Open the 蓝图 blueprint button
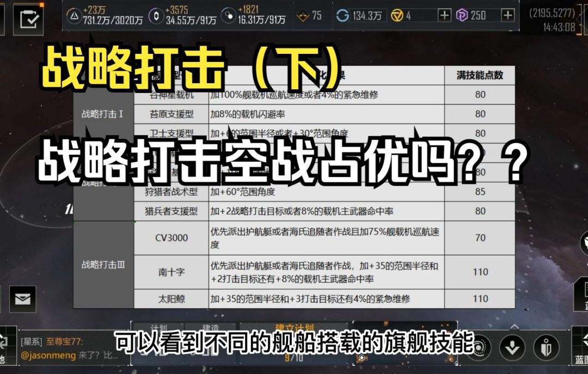 coord(580,347)
